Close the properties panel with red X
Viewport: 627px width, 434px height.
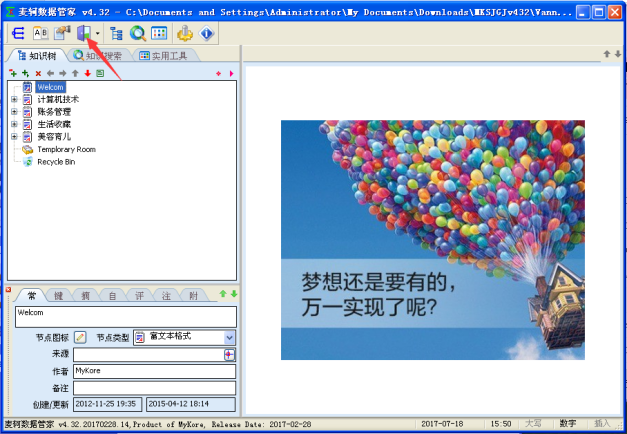click(8, 289)
